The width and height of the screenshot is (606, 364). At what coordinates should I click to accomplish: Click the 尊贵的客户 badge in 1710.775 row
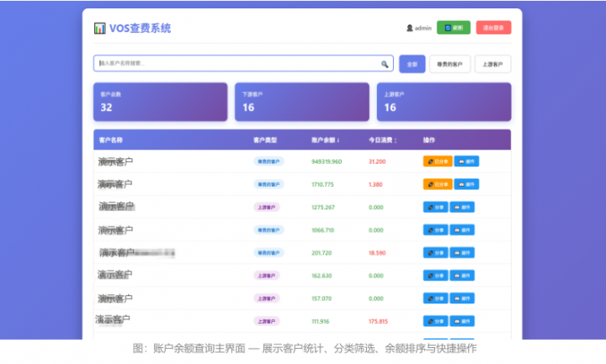[268, 184]
